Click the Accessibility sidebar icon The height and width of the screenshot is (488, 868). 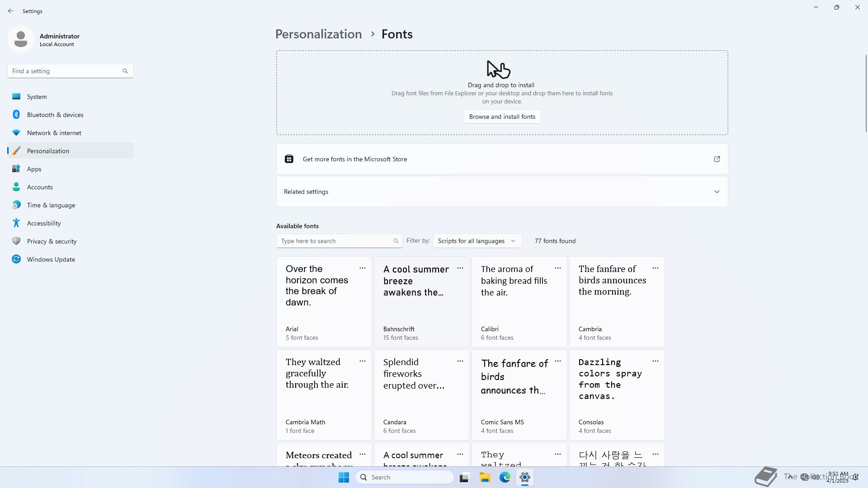click(16, 223)
